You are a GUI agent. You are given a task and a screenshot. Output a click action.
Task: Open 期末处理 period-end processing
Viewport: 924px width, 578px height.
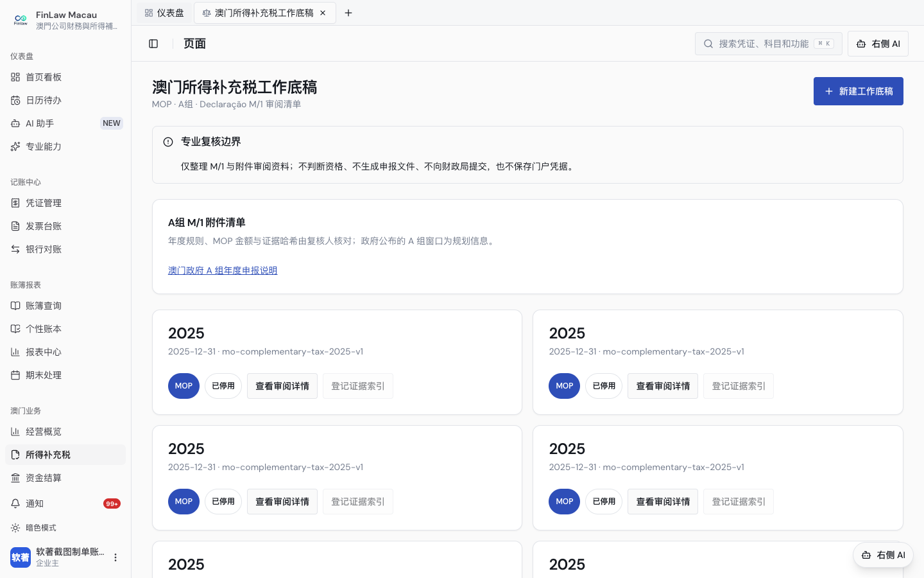pos(65,375)
